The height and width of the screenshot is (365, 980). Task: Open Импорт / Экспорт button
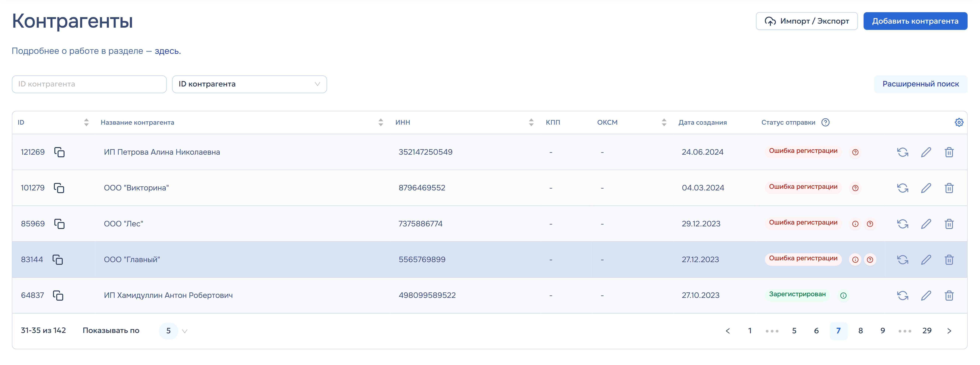tap(807, 21)
